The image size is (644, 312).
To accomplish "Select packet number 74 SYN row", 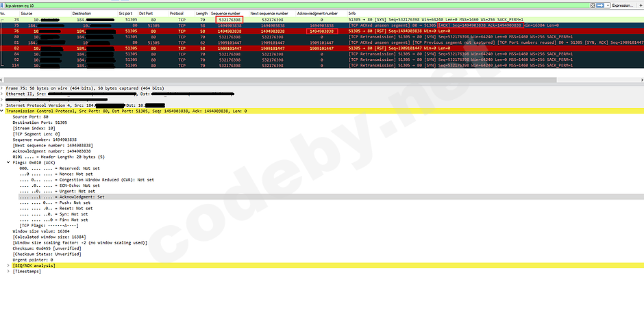I will pyautogui.click(x=322, y=19).
